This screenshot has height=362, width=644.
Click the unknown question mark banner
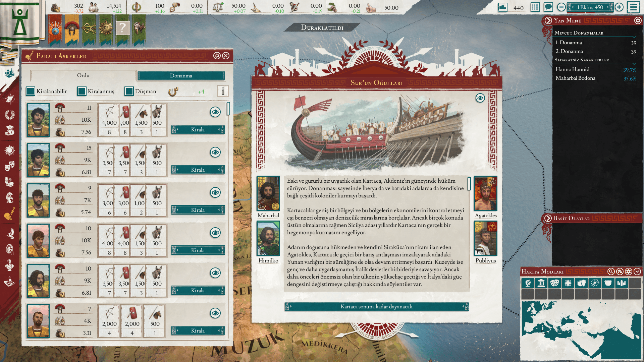tap(122, 29)
